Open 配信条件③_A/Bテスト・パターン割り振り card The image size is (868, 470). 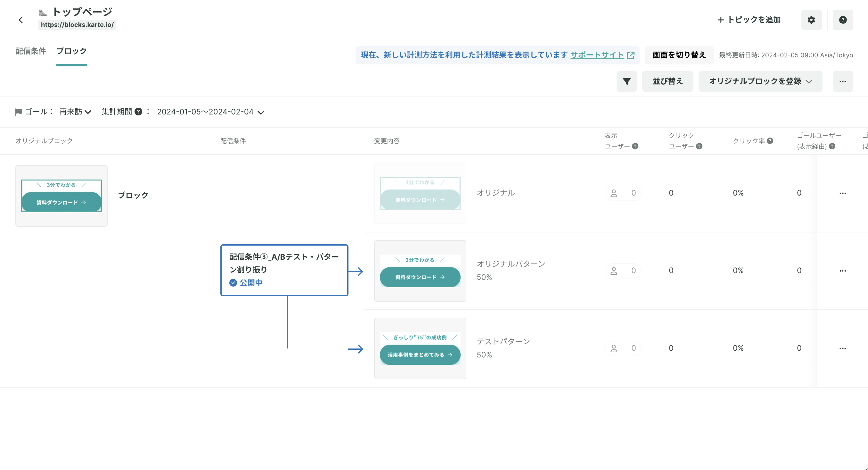point(284,270)
